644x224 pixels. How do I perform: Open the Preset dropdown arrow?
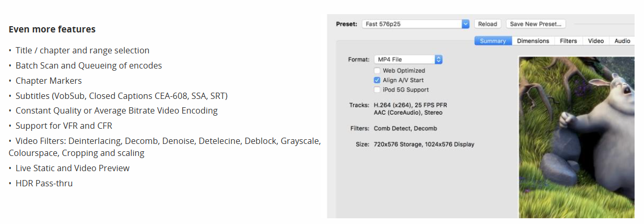pos(465,24)
